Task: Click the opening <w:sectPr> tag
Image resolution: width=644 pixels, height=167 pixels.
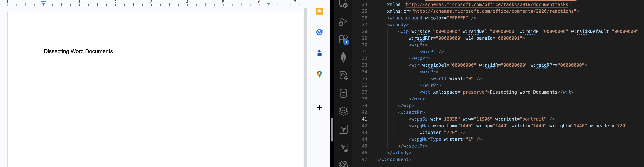Action: click(411, 113)
